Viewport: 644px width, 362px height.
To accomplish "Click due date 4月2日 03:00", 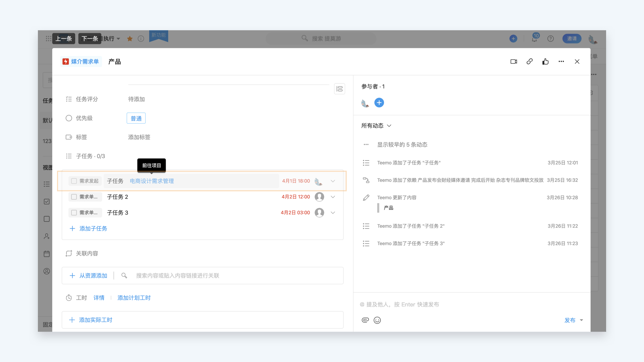I will pyautogui.click(x=295, y=213).
